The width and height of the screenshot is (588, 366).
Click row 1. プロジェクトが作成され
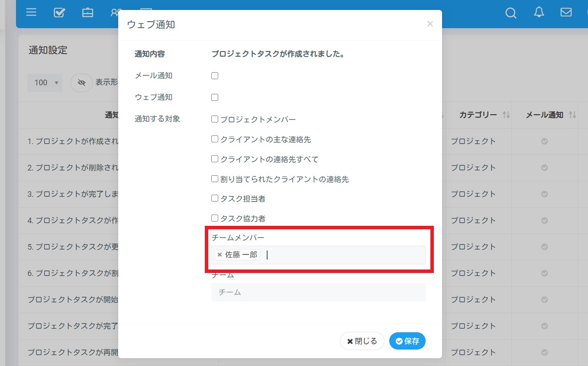pyautogui.click(x=73, y=141)
